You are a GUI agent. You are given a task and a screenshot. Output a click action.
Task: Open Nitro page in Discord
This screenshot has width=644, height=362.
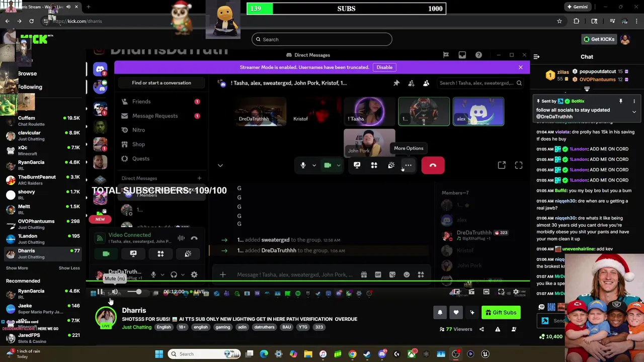coord(161,130)
